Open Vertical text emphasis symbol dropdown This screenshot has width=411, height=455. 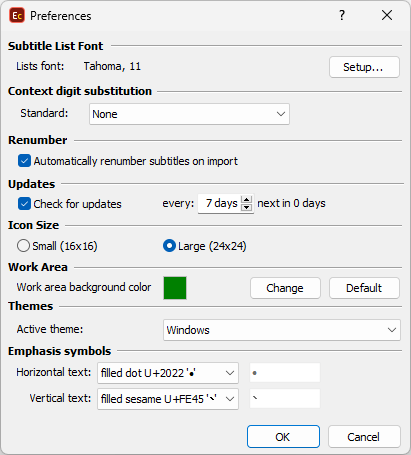click(168, 399)
